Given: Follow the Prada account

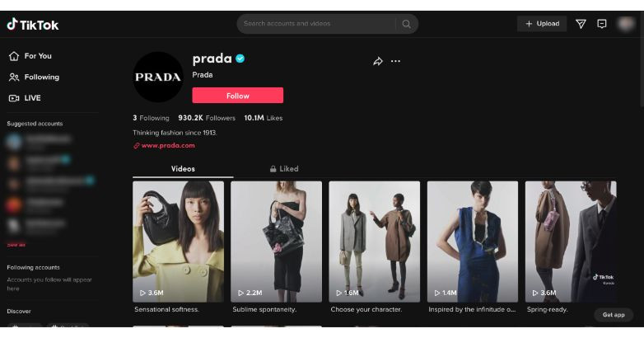Looking at the screenshot, I should 238,96.
